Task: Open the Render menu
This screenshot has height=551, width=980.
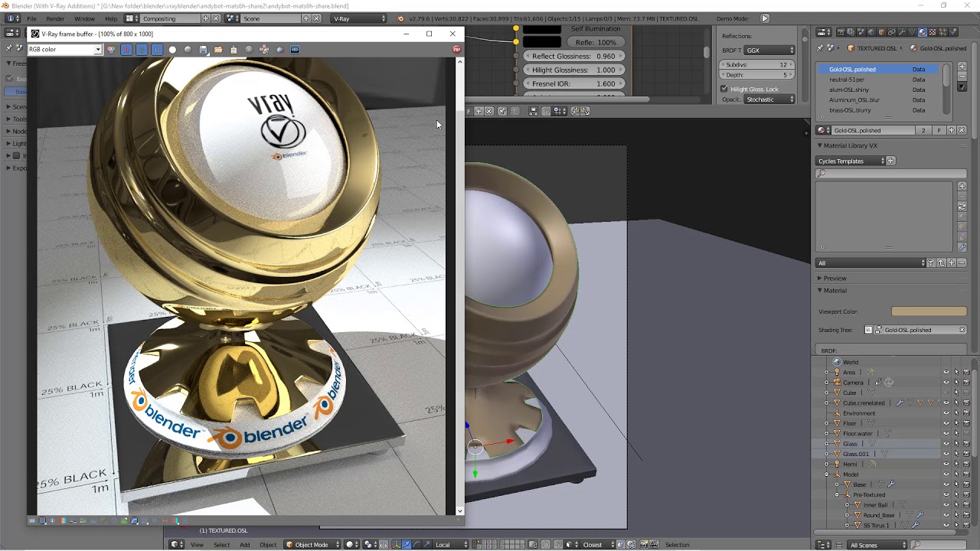Action: [55, 18]
